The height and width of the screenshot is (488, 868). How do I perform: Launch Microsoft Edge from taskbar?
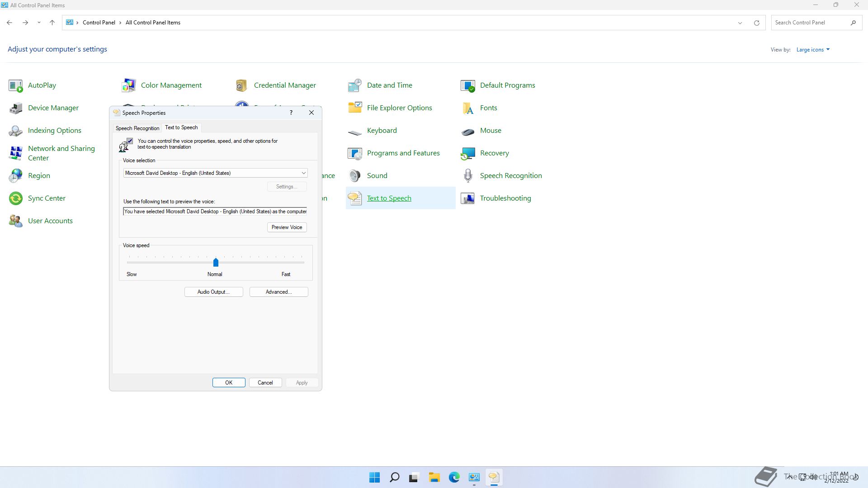pyautogui.click(x=454, y=477)
